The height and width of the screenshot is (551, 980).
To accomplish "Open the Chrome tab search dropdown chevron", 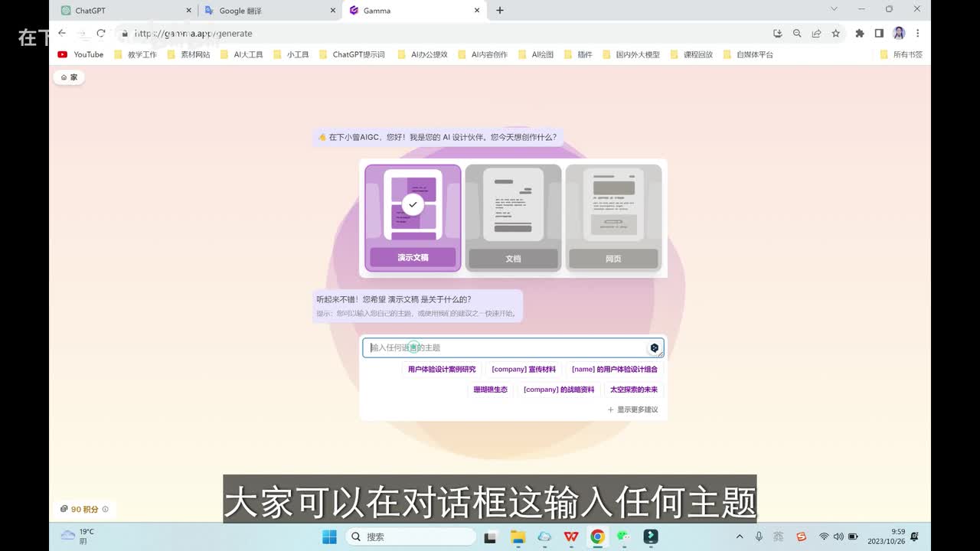I will [x=835, y=9].
